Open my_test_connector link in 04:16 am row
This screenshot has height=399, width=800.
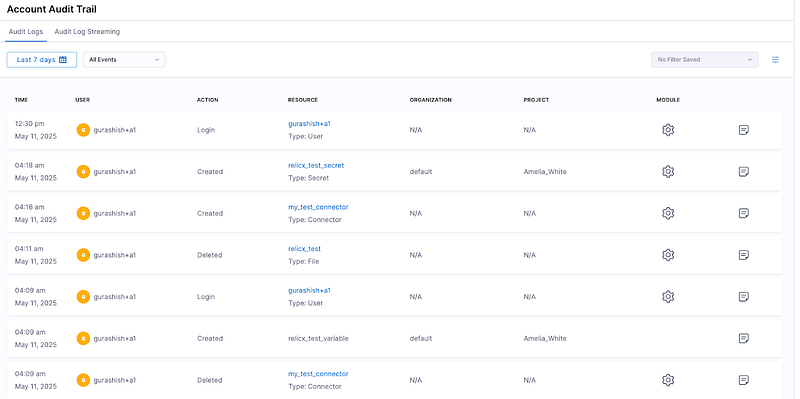pos(318,207)
